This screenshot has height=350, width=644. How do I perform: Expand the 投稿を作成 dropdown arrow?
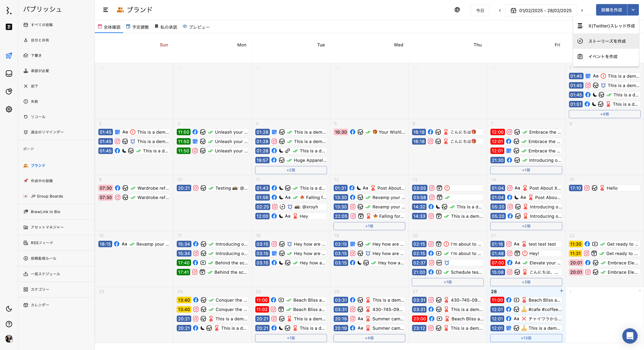click(x=633, y=10)
